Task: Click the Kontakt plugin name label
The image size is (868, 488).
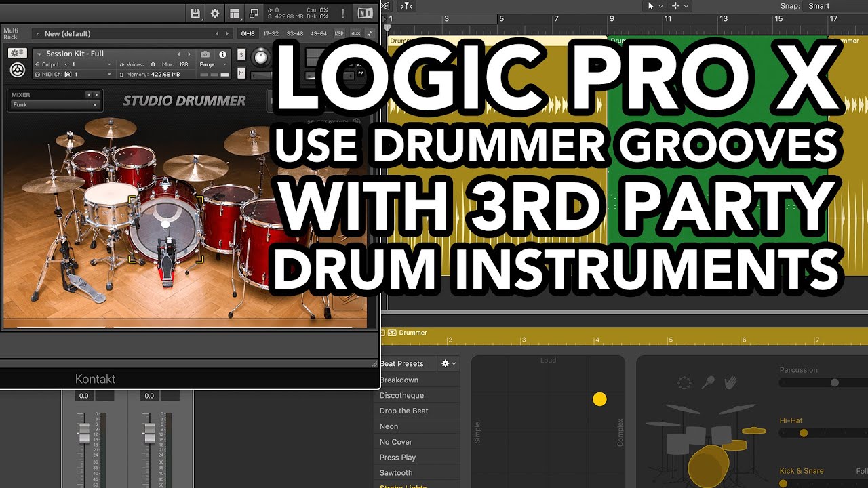Action: point(95,379)
